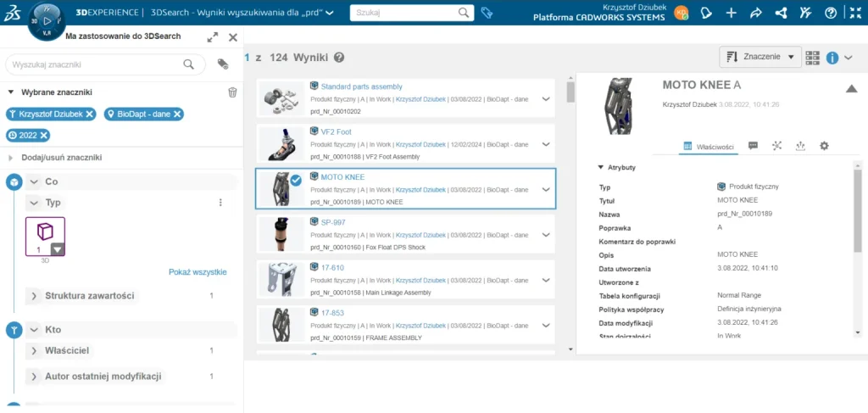
Task: Click the Co category cube icon
Action: 14,181
